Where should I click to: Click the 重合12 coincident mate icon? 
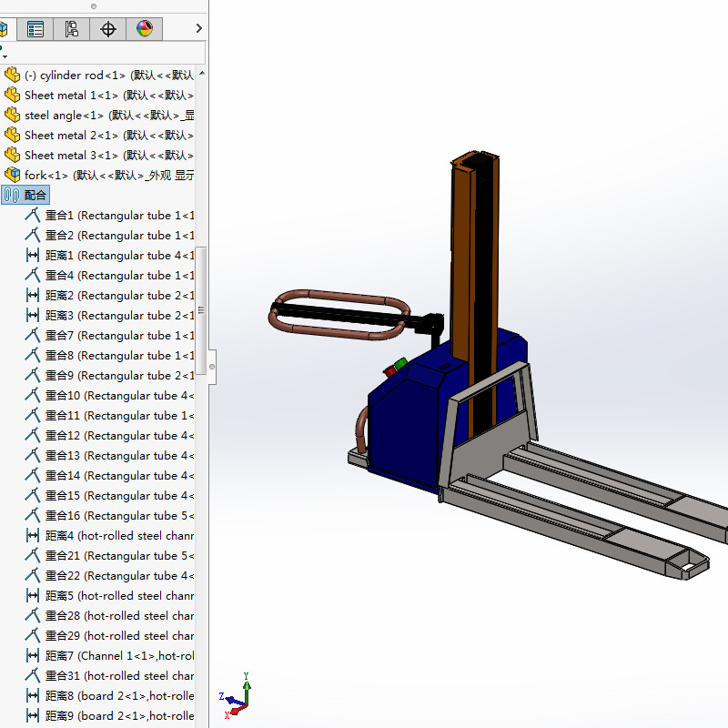click(x=33, y=435)
